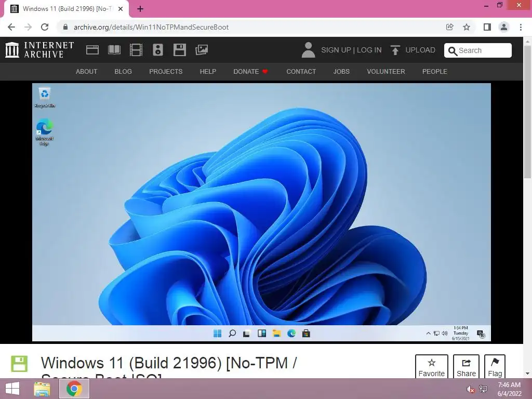532x399 pixels.
Task: Open the BLOG menu item
Action: 123,72
